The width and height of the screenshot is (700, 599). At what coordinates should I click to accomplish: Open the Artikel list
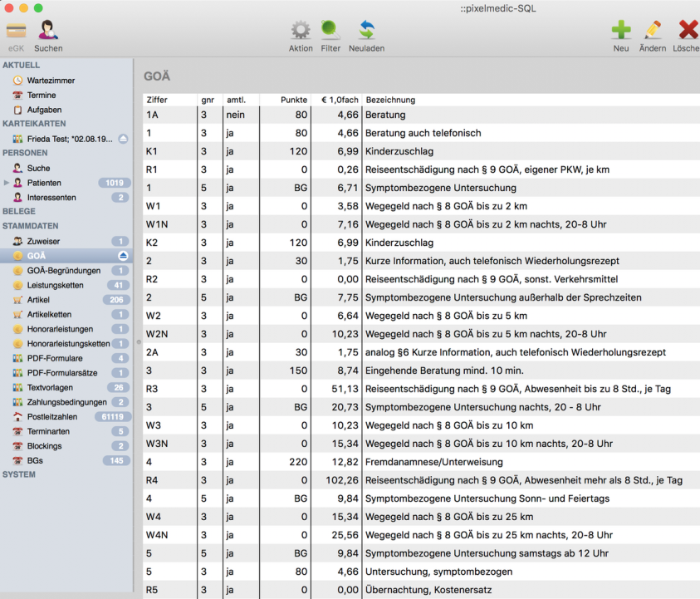(x=38, y=300)
